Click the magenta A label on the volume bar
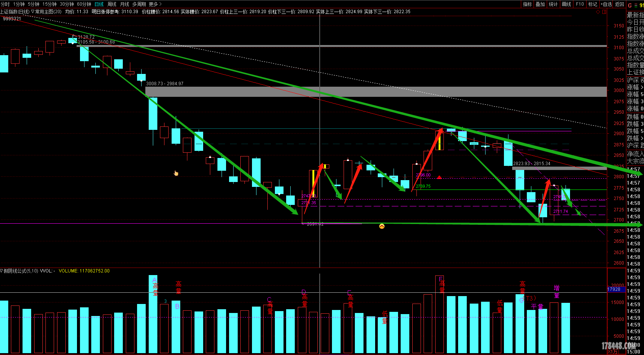This screenshot has height=355, width=644. tap(154, 280)
